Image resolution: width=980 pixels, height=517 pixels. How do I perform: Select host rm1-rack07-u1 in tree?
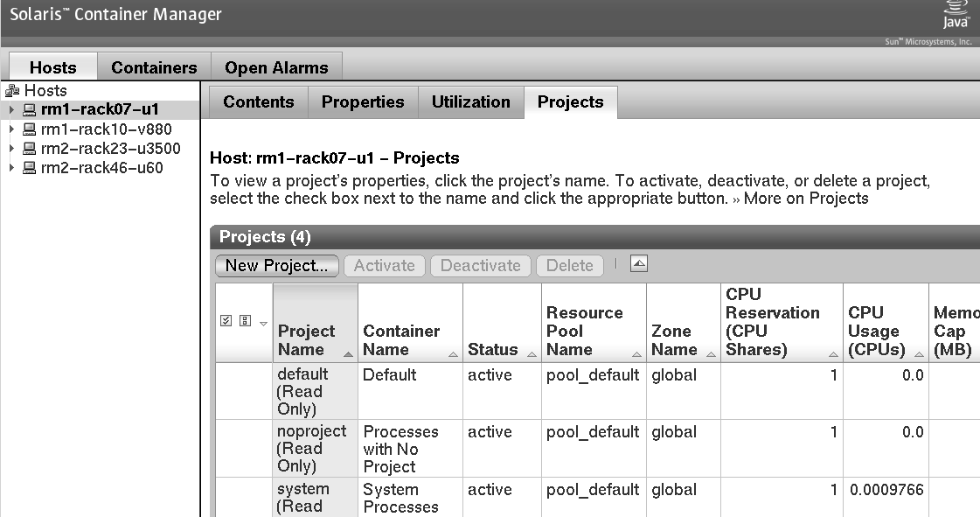[100, 109]
